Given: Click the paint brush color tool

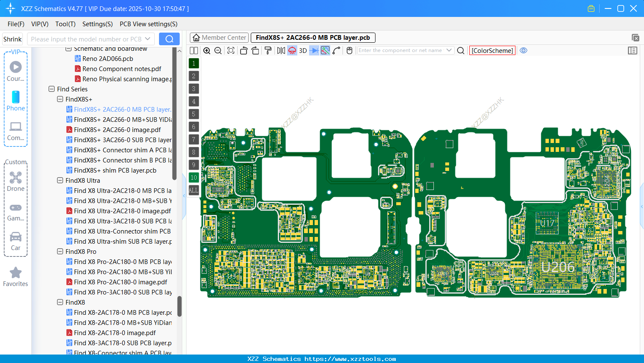Looking at the screenshot, I should pos(268,50).
